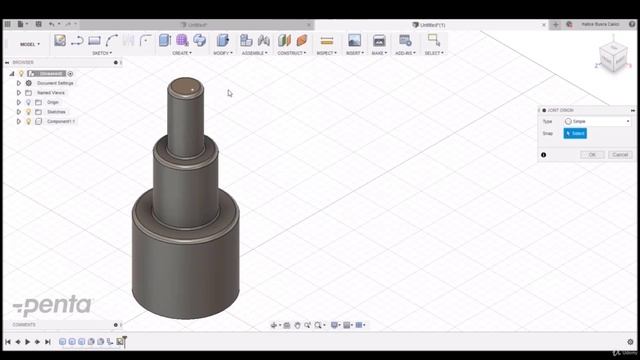Expand Document Settings node
640x360 pixels.
point(18,83)
